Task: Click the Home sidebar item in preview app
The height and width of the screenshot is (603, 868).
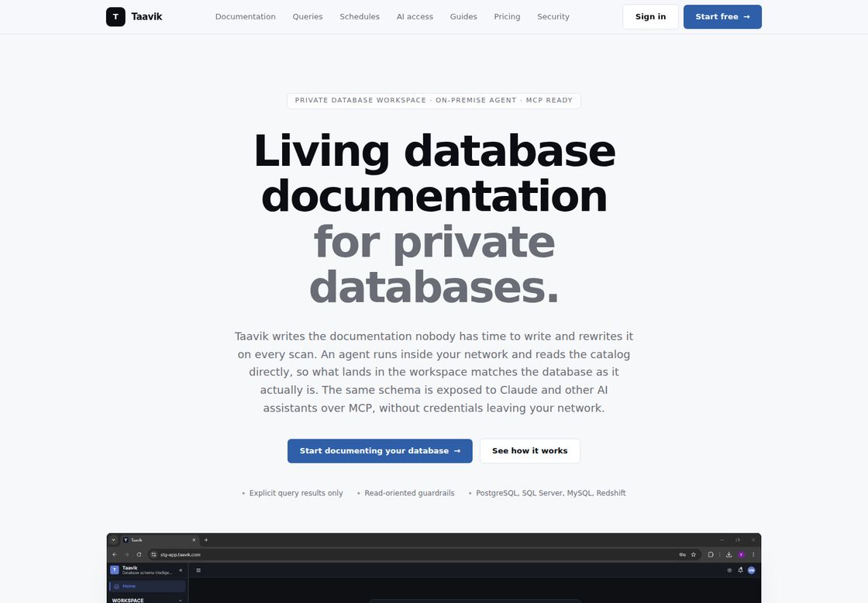Action: (x=148, y=586)
